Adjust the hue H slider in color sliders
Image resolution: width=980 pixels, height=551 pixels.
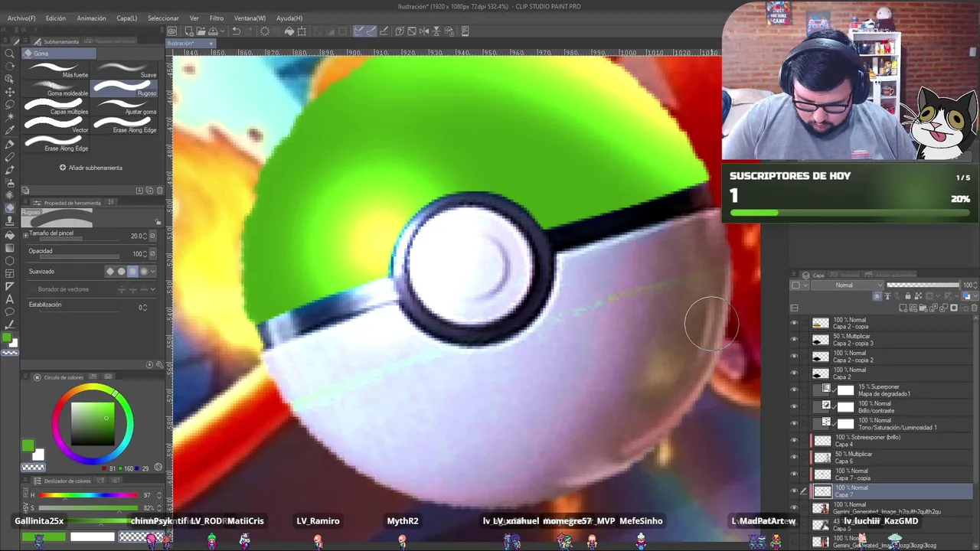click(88, 495)
